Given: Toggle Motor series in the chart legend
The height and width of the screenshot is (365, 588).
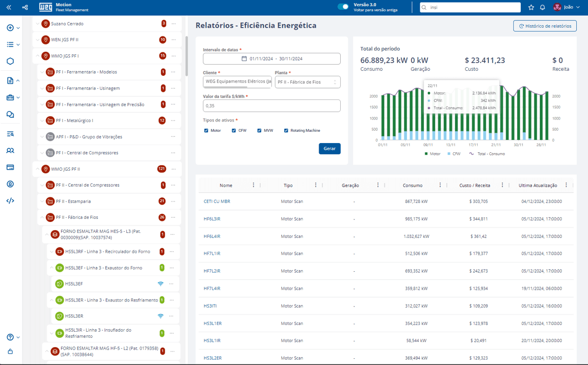Looking at the screenshot, I should click(433, 154).
